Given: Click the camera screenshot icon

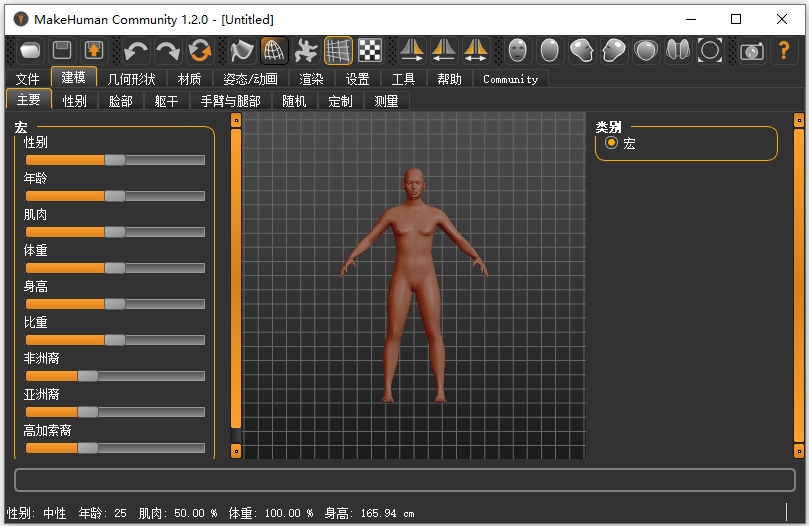Looking at the screenshot, I should pos(752,50).
